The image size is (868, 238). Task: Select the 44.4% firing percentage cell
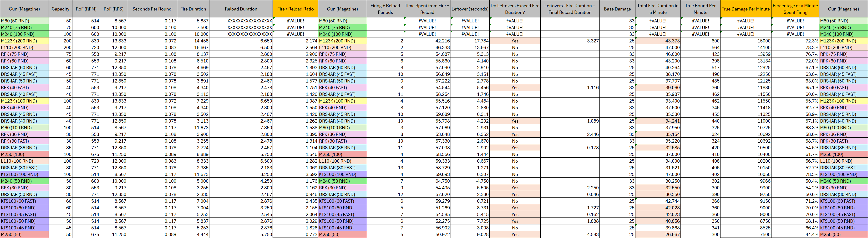tap(795, 235)
